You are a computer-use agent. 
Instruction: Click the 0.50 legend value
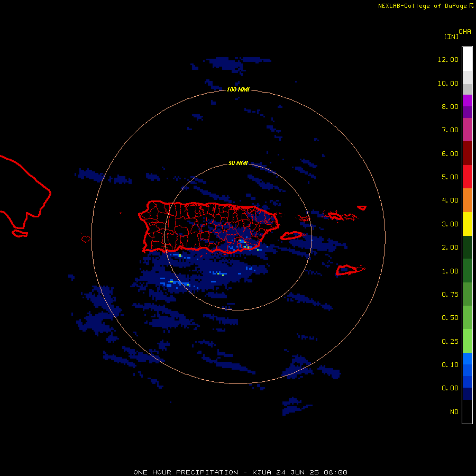point(450,318)
